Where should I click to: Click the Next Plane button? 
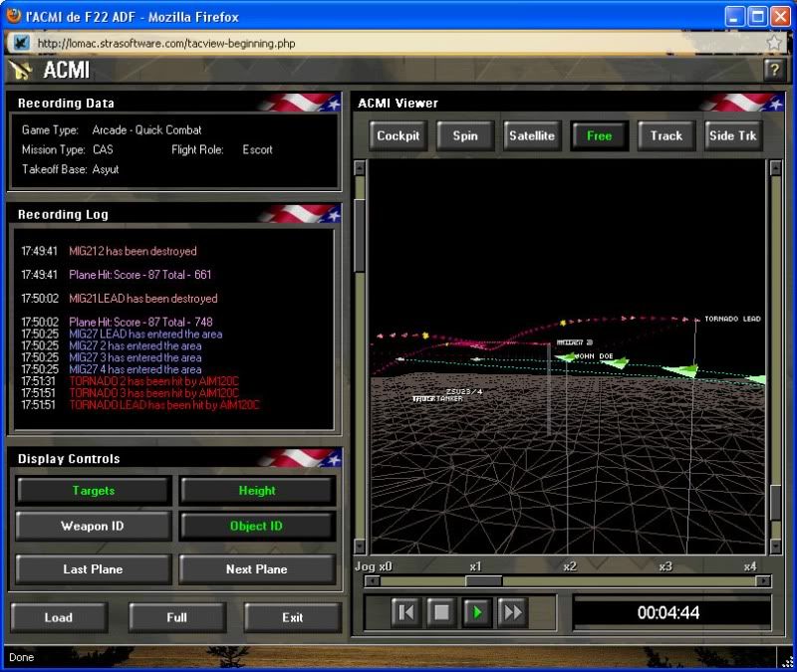[x=256, y=569]
